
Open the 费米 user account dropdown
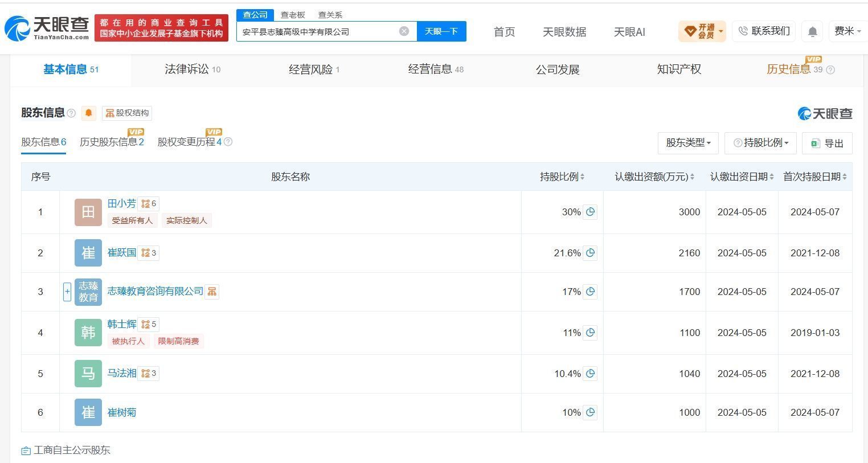click(847, 31)
